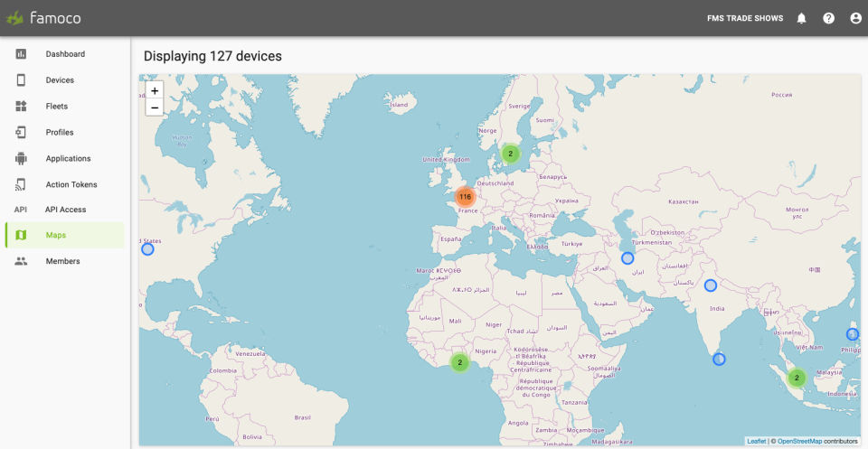Open the notifications bell icon

(x=801, y=18)
